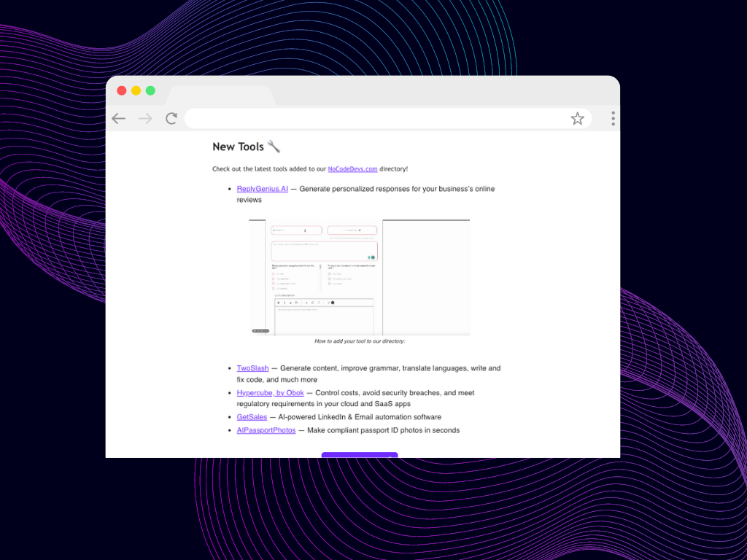Select the blank browser tab

[220, 96]
